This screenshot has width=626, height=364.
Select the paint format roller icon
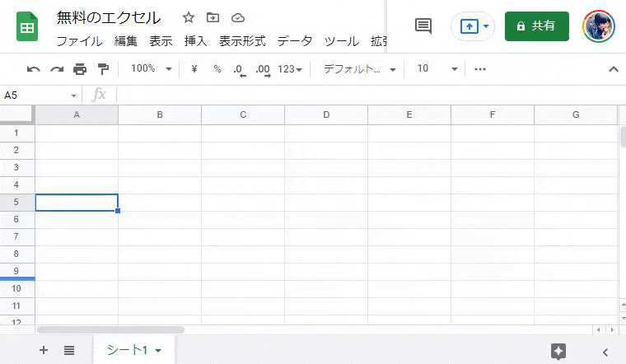pos(103,69)
